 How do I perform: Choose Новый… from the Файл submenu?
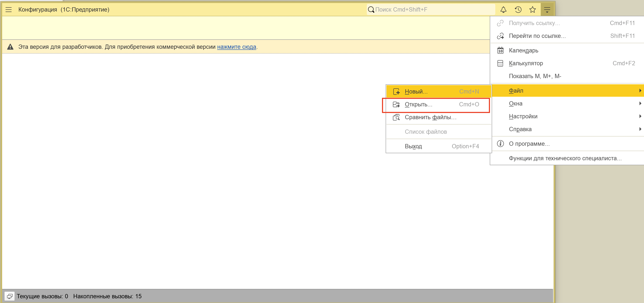pyautogui.click(x=439, y=91)
